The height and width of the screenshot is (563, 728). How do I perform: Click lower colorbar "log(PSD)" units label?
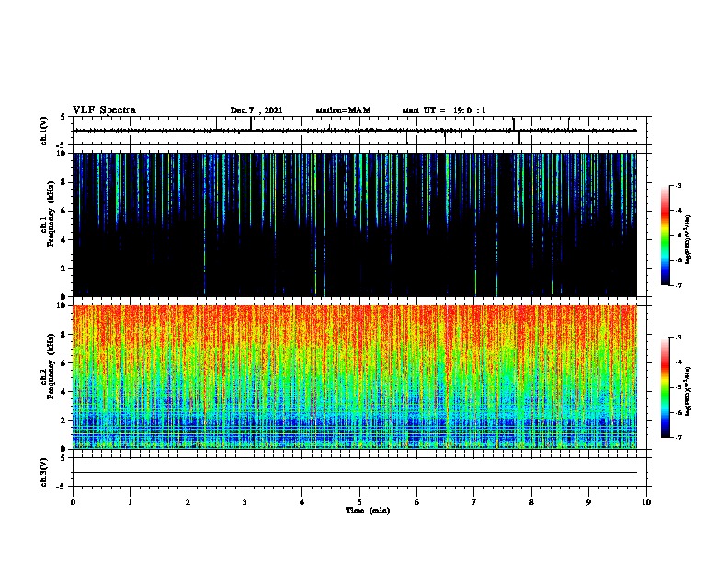click(688, 392)
